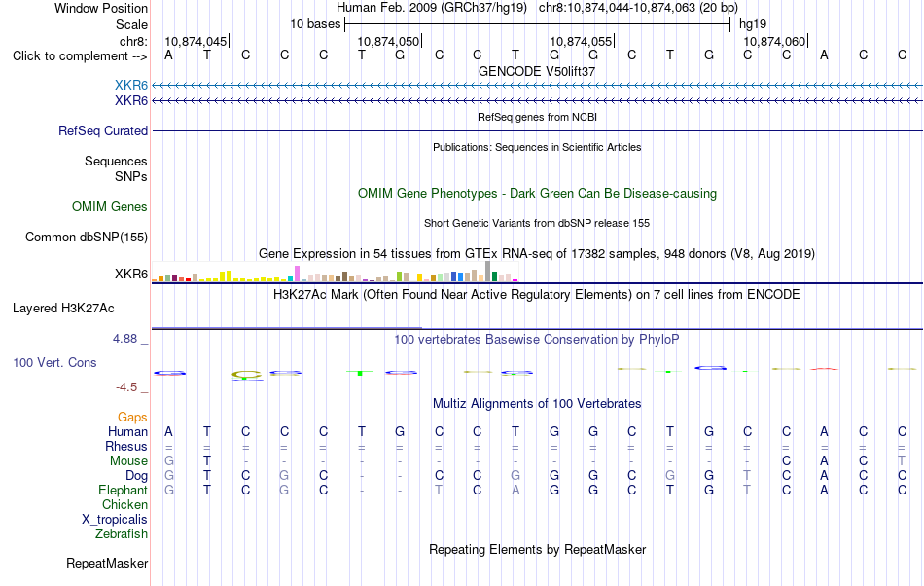924x586 pixels.
Task: Click the Layered H3K27Ac track label
Action: (x=63, y=309)
